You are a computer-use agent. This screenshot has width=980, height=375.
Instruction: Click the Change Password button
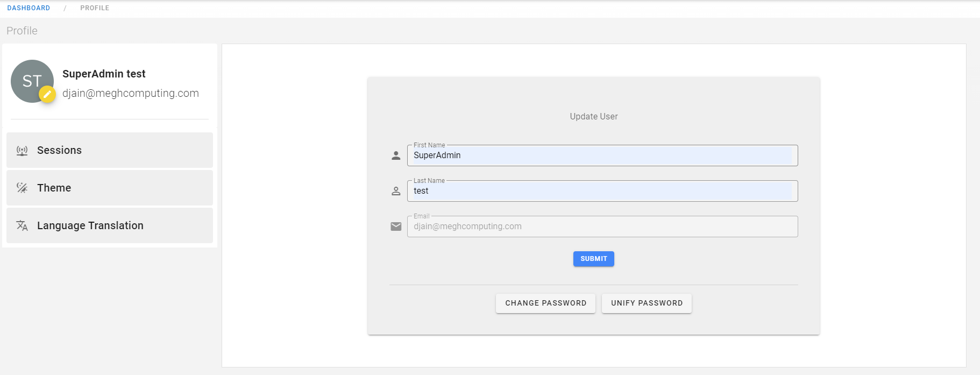tap(545, 303)
